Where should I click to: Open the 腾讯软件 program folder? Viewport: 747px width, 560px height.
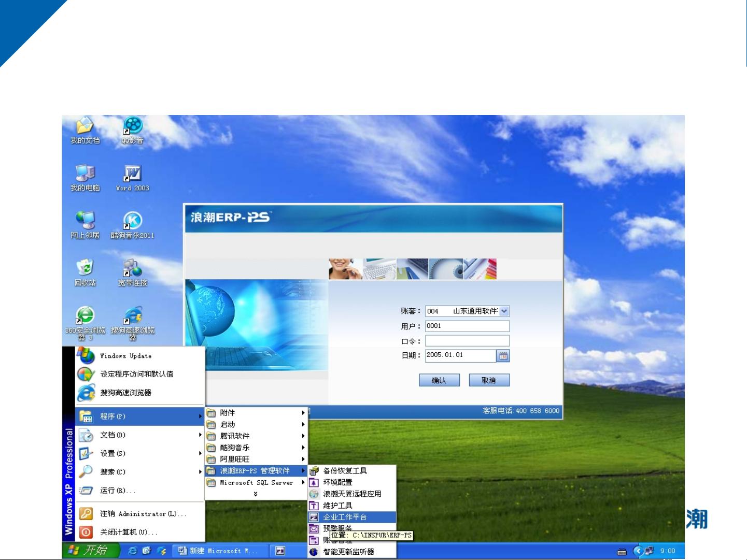tap(256, 436)
